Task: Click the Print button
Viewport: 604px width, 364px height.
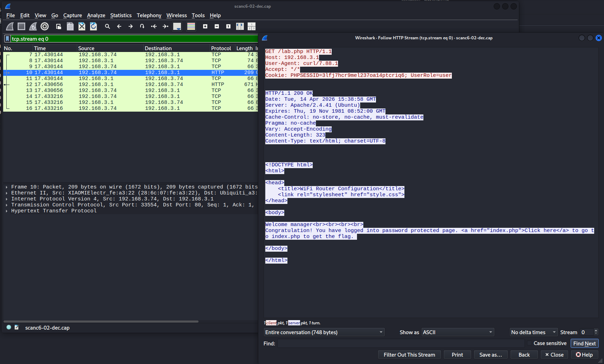Action: tap(457, 355)
